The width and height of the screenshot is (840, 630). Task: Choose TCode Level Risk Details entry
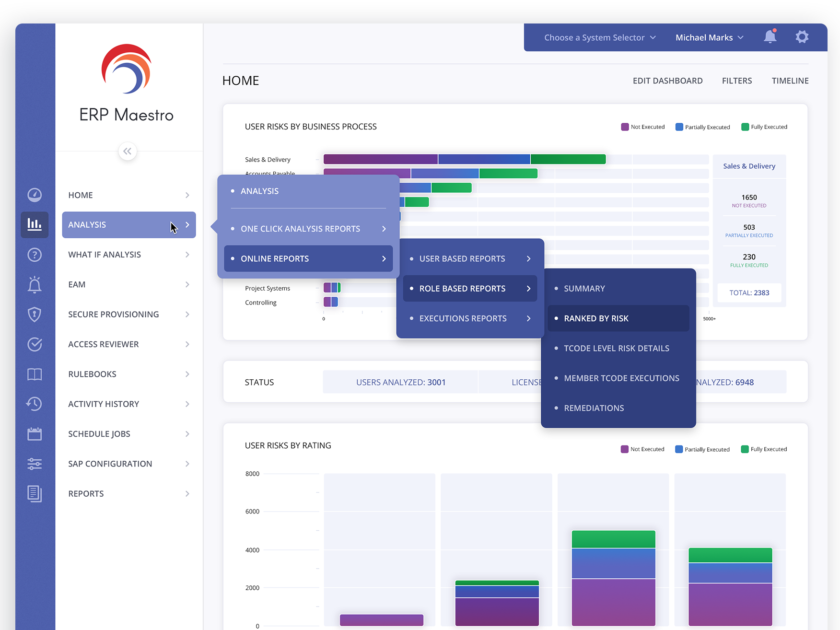click(x=617, y=349)
